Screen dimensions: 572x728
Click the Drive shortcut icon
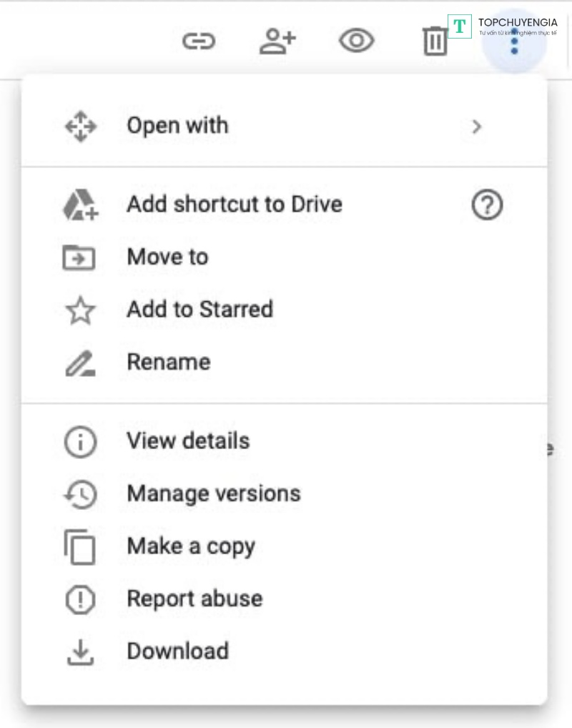click(x=80, y=206)
